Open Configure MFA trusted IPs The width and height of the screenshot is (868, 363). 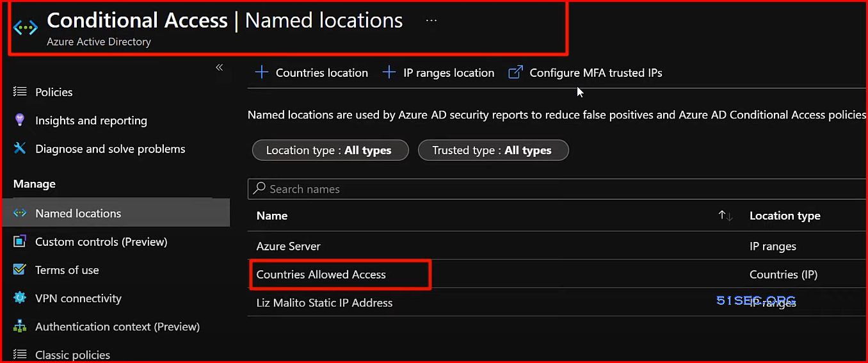pyautogui.click(x=596, y=73)
